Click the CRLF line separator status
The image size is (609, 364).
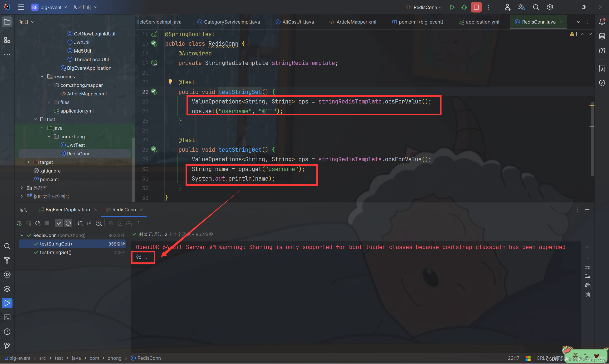(542, 358)
